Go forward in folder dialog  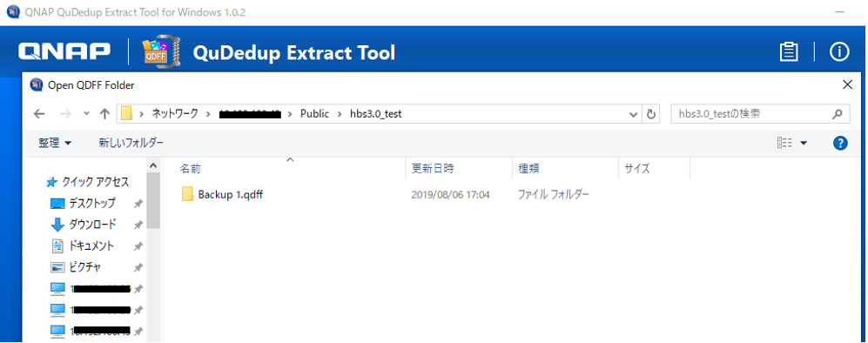64,114
